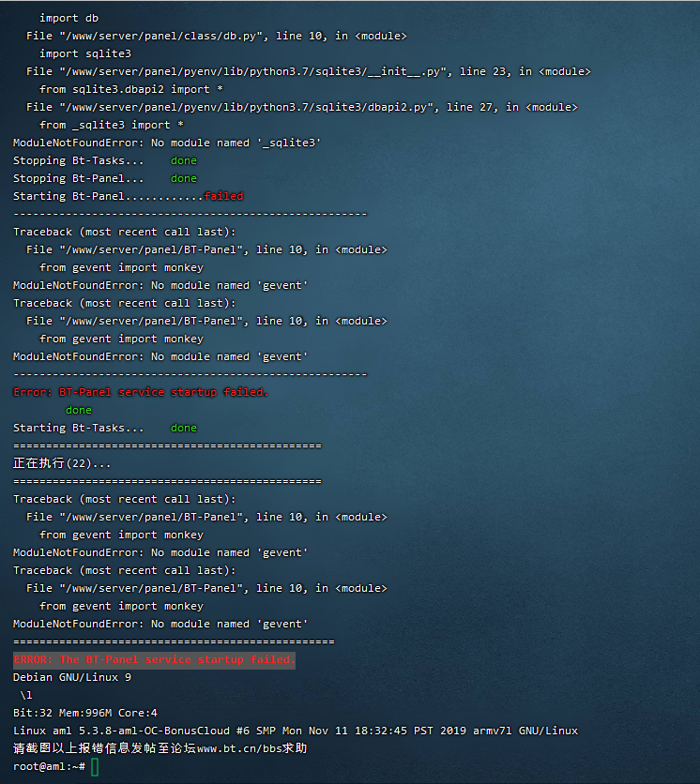The height and width of the screenshot is (784, 700).
Task: Click the 'Debian GNU/Linux 9' line
Action: tap(72, 677)
